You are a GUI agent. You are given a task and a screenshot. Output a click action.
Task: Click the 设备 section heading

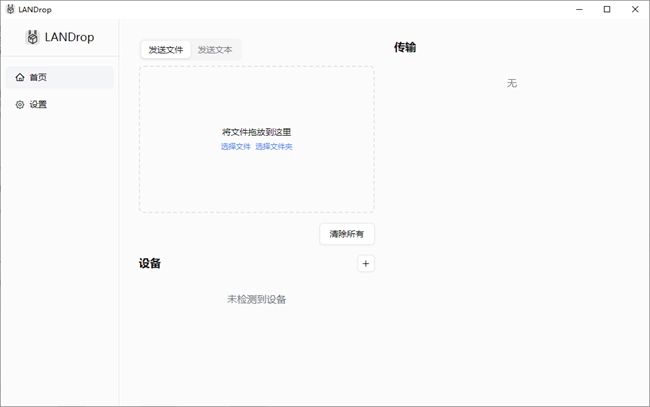pyautogui.click(x=150, y=263)
